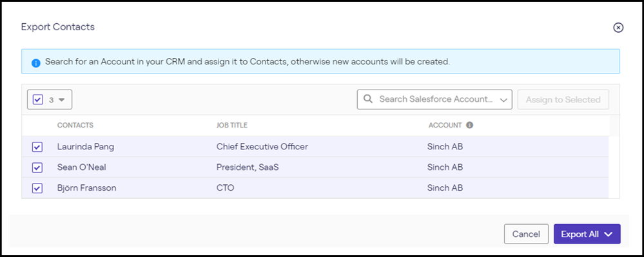Click the magnifier icon in Salesforce search
The width and height of the screenshot is (644, 257).
click(368, 99)
